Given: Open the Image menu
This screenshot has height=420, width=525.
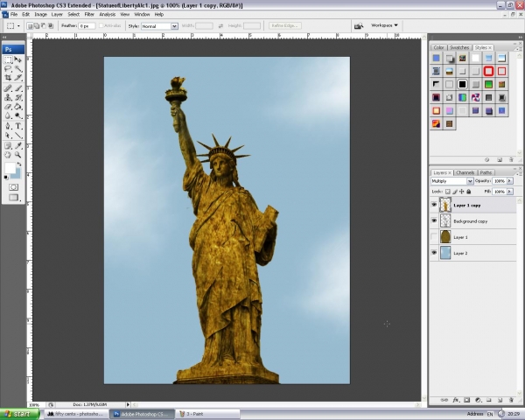Looking at the screenshot, I should coord(40,14).
